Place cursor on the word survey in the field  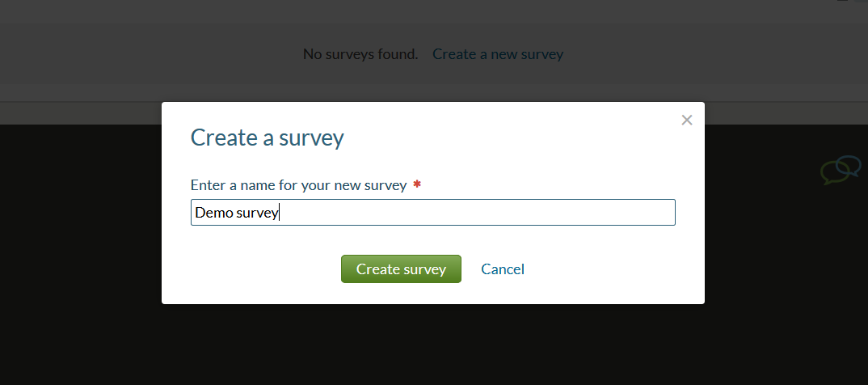[257, 214]
